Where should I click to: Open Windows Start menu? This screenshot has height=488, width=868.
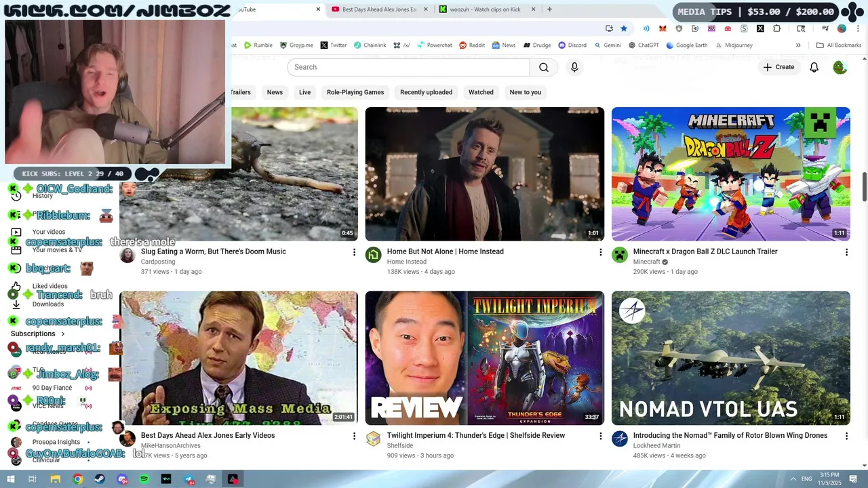[12, 479]
